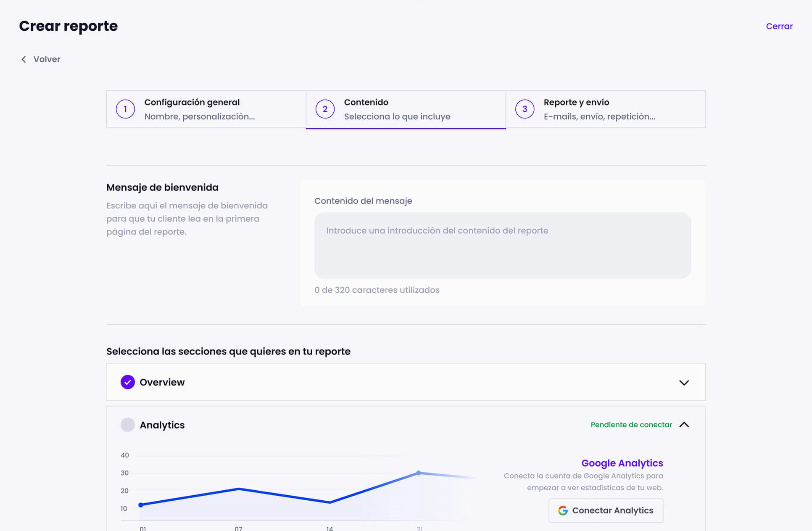Enable the Analytics section checkbox

[128, 425]
